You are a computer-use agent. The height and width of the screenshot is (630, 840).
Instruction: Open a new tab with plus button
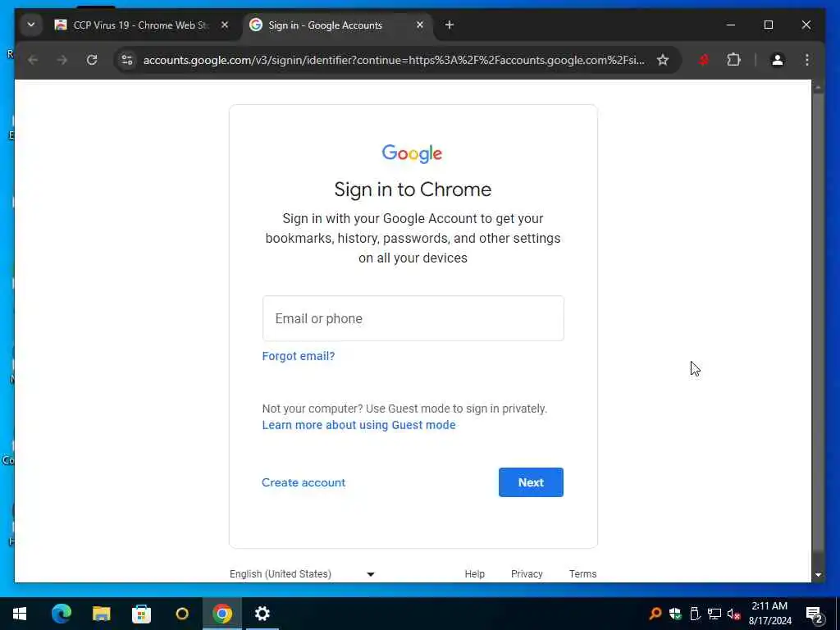point(449,25)
